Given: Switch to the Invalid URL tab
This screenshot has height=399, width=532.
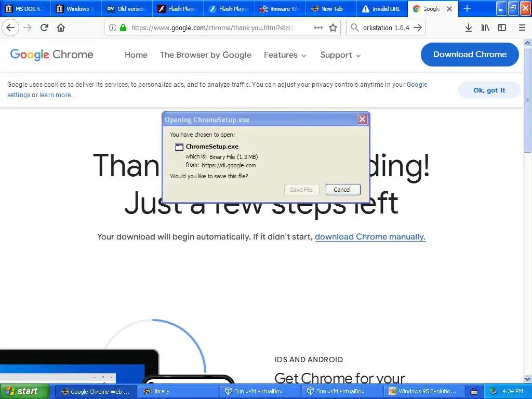Looking at the screenshot, I should tap(382, 9).
